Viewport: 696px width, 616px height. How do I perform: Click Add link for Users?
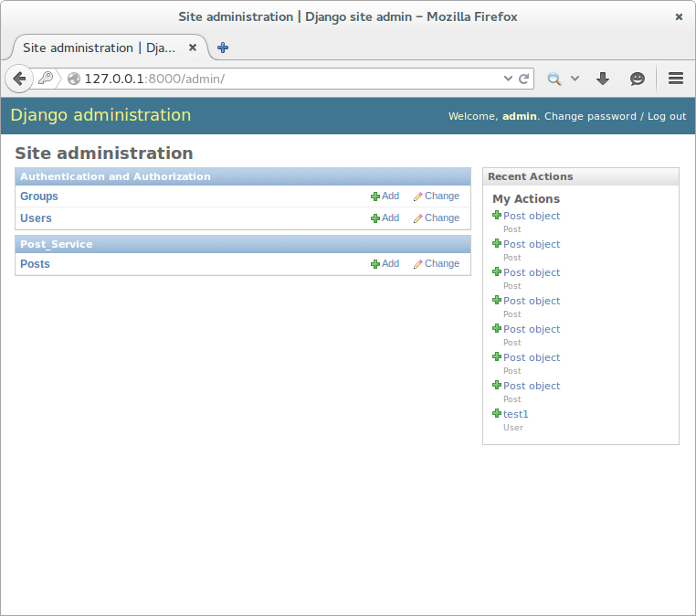pos(391,218)
